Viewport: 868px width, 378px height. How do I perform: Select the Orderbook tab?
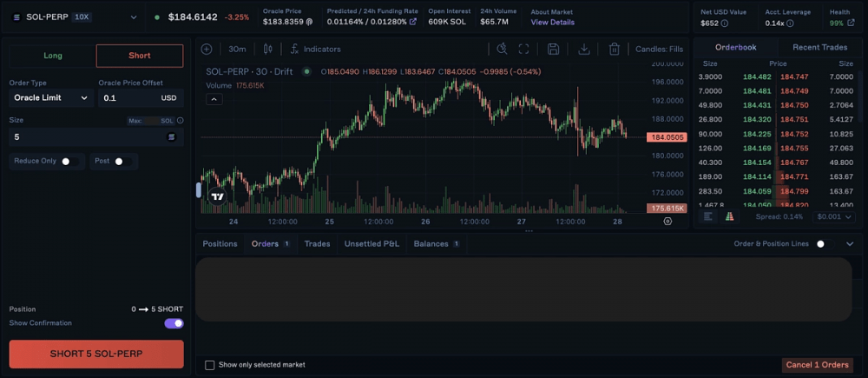(735, 47)
